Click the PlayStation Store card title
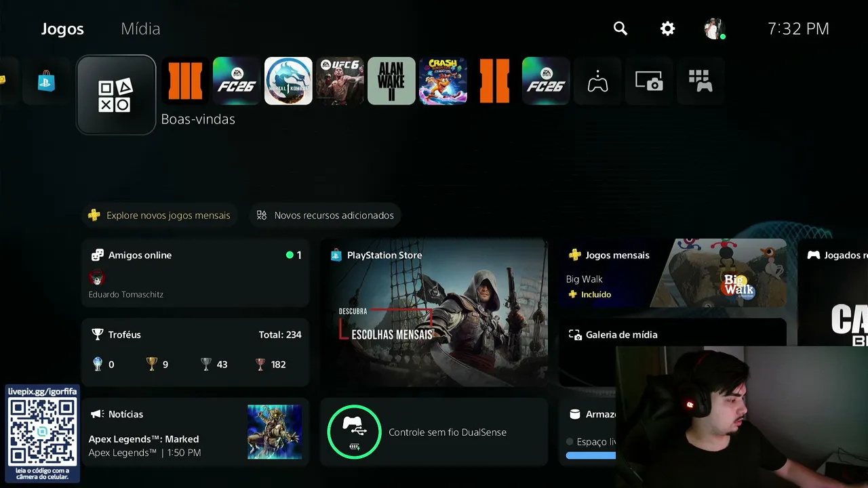 tap(384, 255)
